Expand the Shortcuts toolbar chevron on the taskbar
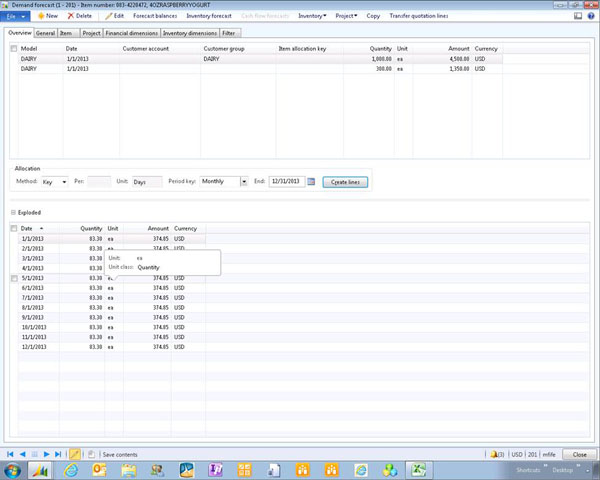 [x=545, y=466]
